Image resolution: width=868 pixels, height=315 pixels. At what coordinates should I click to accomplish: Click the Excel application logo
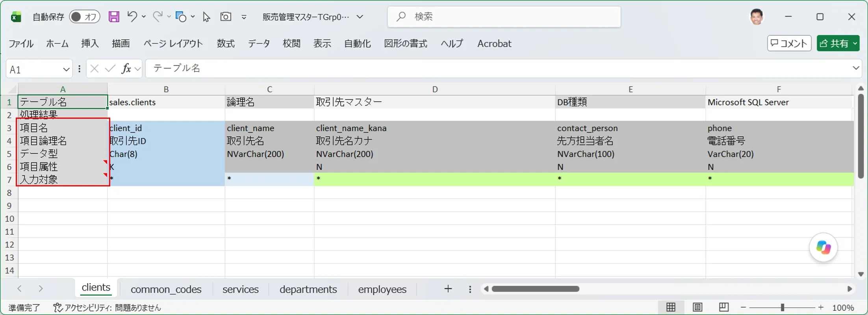click(x=16, y=17)
